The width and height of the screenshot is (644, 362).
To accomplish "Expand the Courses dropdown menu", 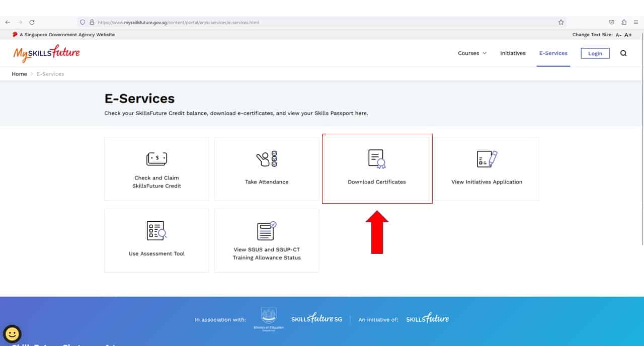I will point(472,53).
